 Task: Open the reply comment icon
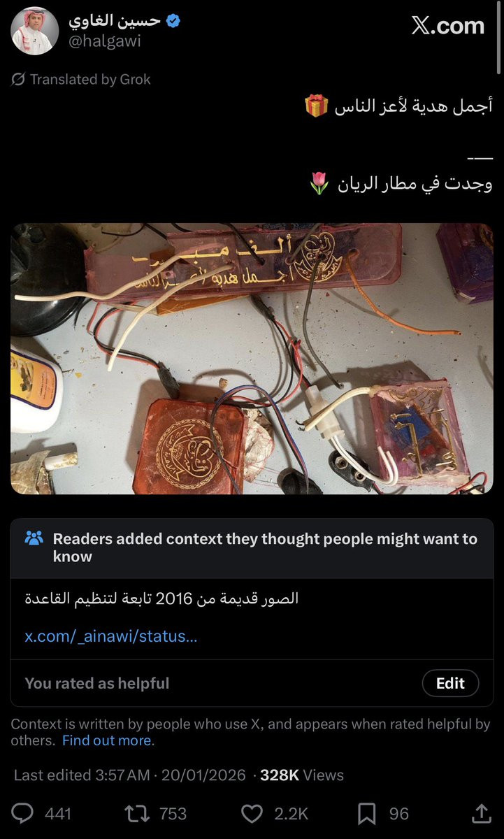[24, 813]
